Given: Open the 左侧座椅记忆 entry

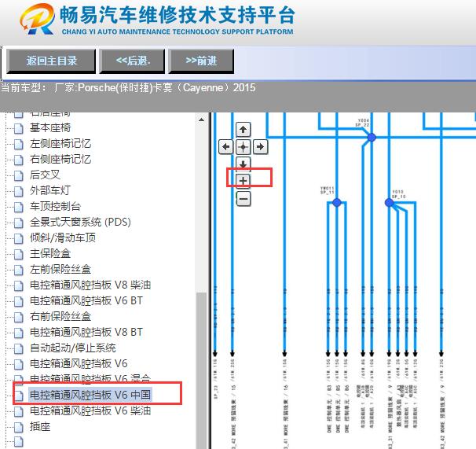Looking at the screenshot, I should click(x=60, y=143).
